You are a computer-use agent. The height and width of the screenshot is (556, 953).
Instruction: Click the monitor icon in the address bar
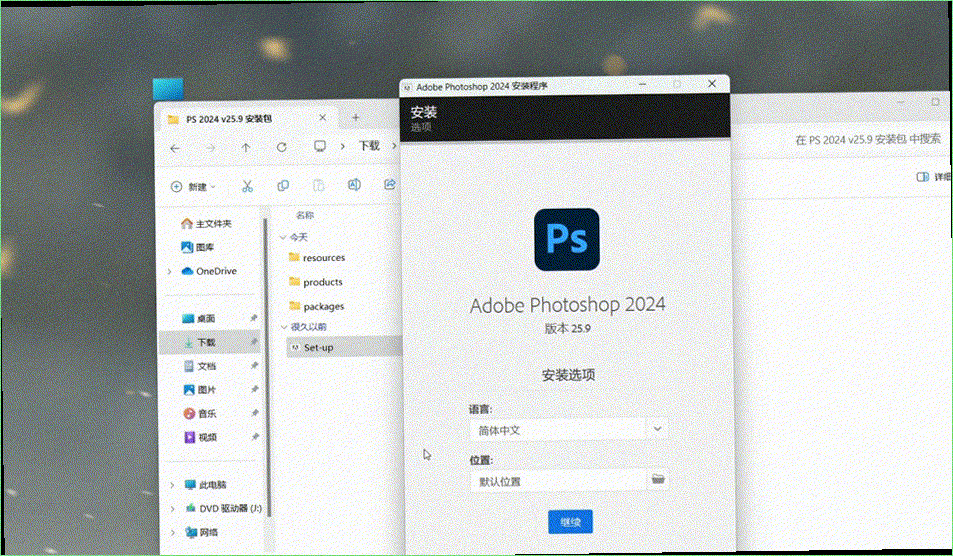pos(320,146)
